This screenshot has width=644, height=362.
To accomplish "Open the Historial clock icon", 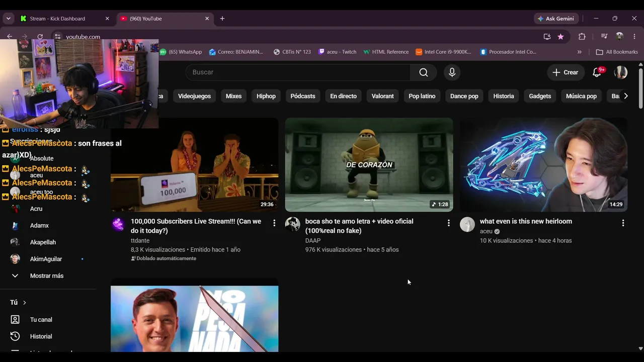I will click(x=15, y=336).
